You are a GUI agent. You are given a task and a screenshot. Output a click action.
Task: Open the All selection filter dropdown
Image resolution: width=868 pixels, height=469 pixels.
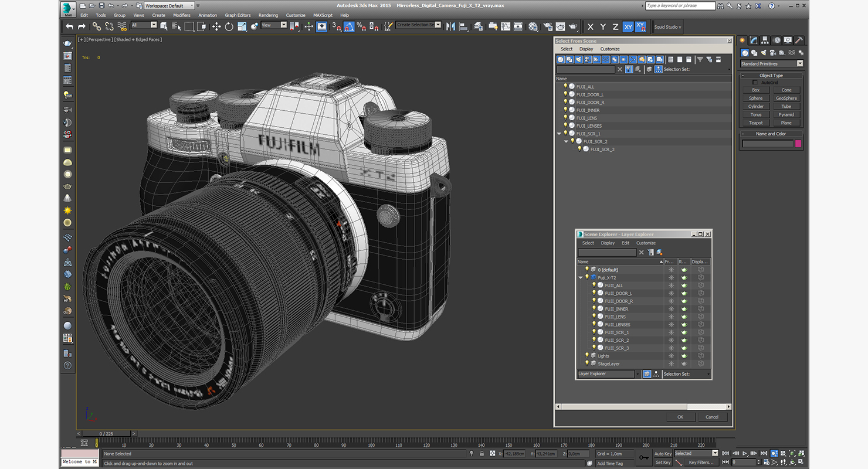coord(144,25)
